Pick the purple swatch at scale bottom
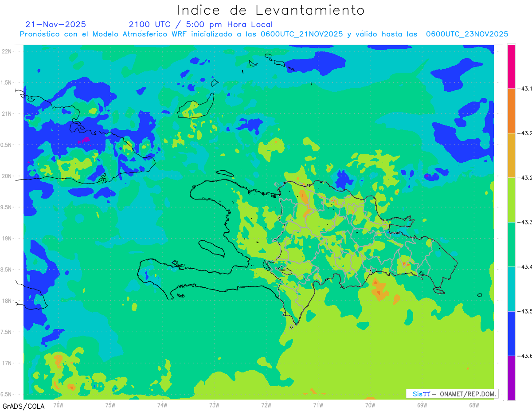 [511, 378]
